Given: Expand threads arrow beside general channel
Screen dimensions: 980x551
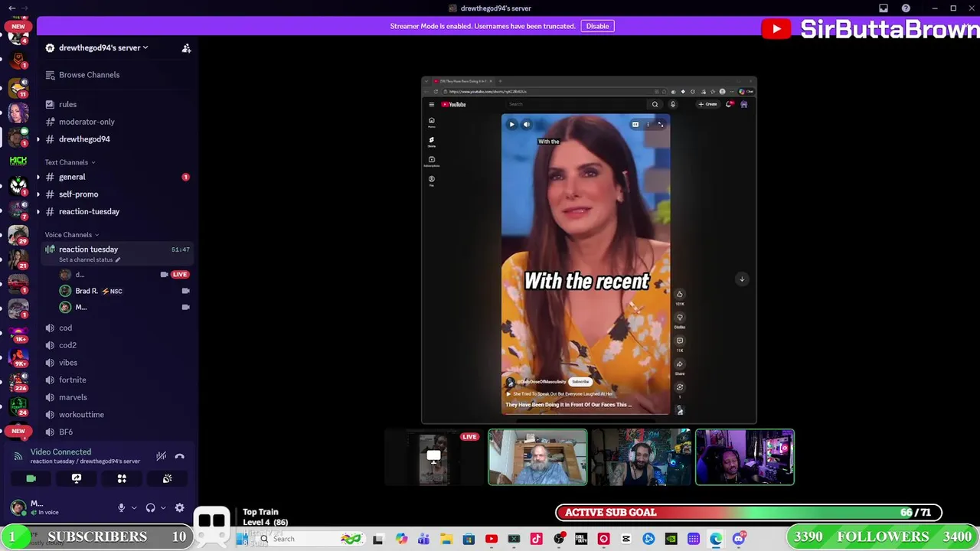Looking at the screenshot, I should pos(38,177).
